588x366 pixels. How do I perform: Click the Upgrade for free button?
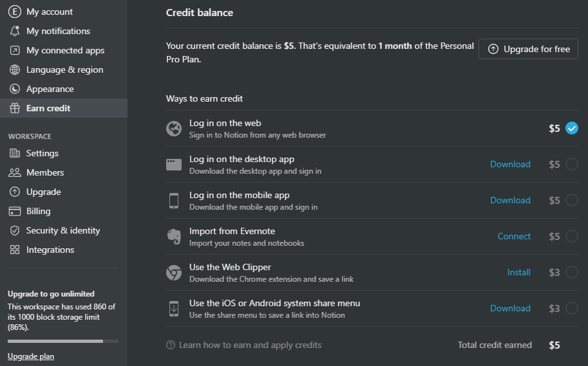point(528,49)
